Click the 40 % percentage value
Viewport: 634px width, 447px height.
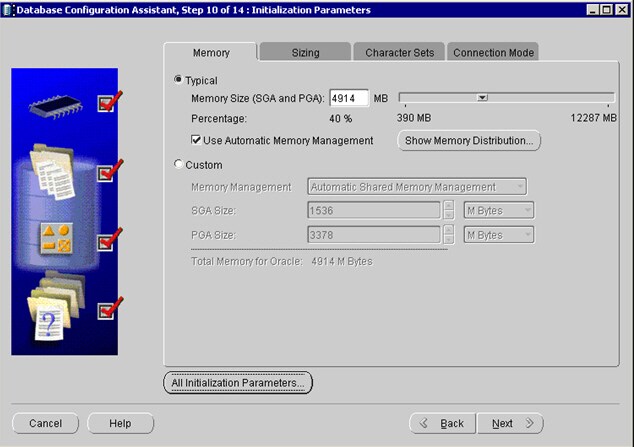pos(340,118)
